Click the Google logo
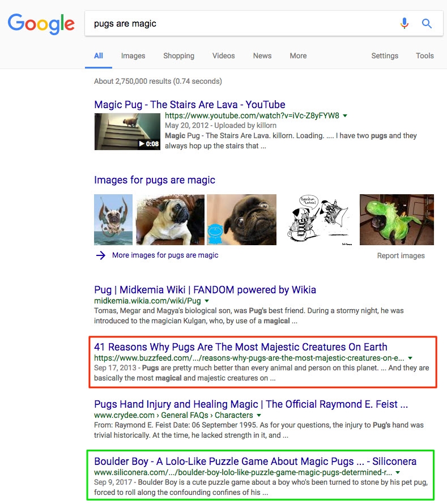Viewport: 447px width, 504px height. [x=41, y=23]
